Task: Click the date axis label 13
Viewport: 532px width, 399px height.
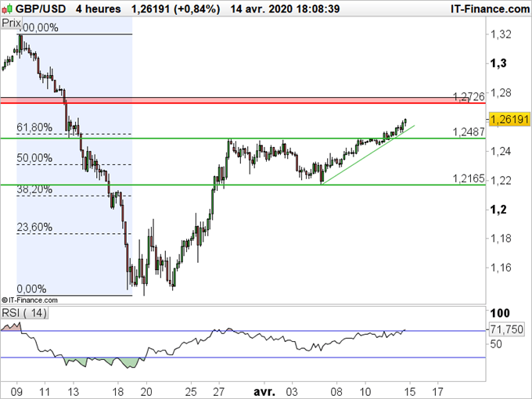Action: click(73, 391)
